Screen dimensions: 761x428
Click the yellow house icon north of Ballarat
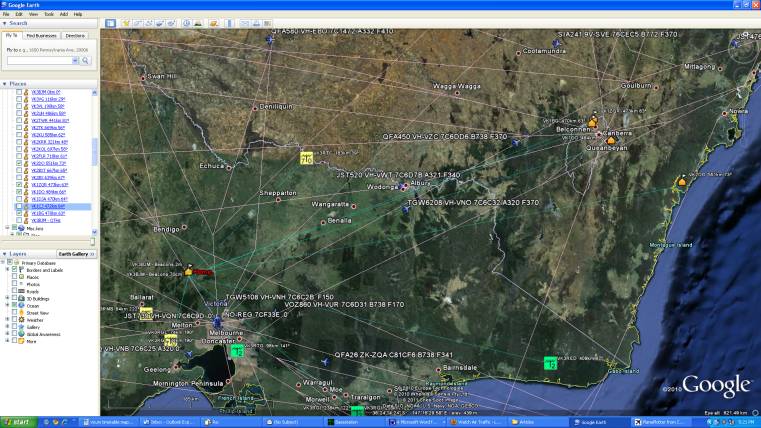[188, 271]
